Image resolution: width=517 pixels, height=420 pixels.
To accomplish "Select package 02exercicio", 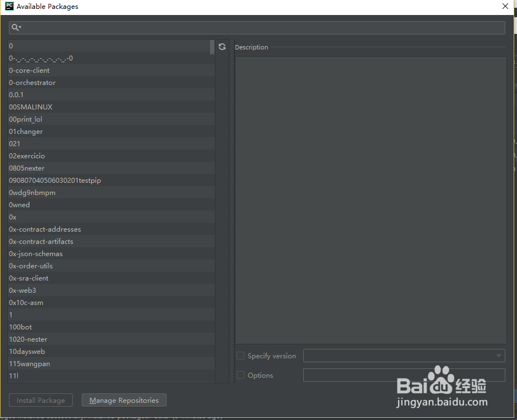I will pyautogui.click(x=111, y=156).
